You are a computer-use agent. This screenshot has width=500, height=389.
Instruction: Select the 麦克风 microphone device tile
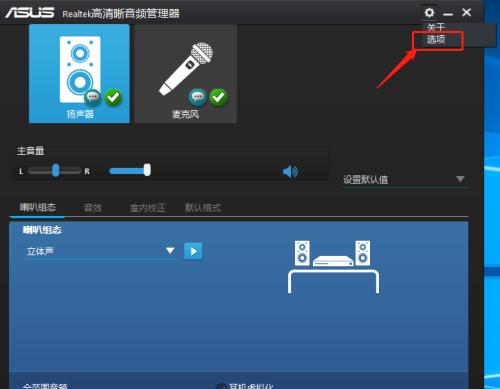tap(186, 74)
